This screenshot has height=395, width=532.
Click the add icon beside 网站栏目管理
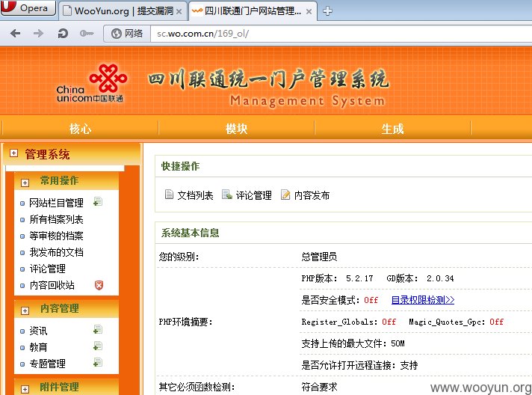coord(98,202)
